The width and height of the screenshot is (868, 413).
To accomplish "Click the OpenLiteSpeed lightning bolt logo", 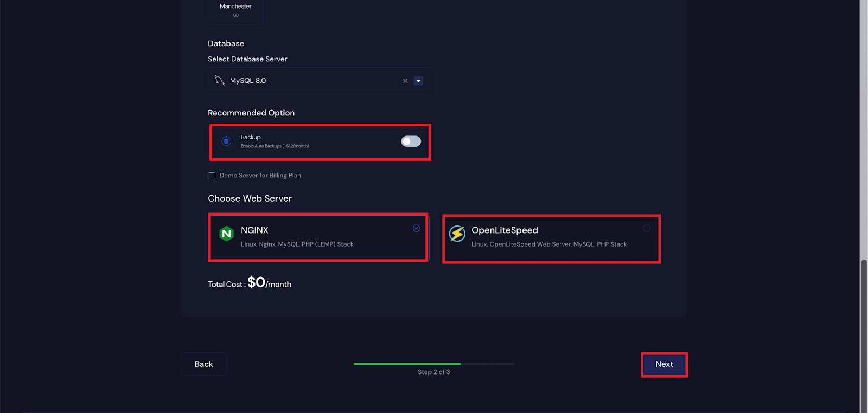I will click(457, 234).
